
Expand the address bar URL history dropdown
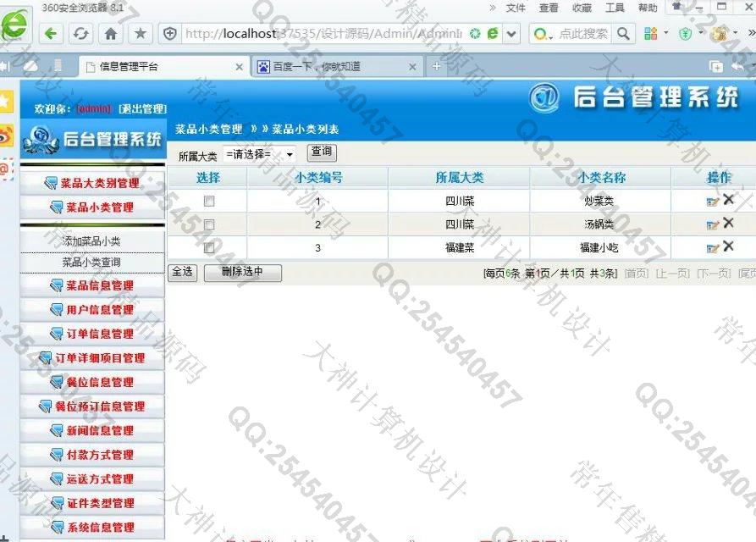[511, 35]
